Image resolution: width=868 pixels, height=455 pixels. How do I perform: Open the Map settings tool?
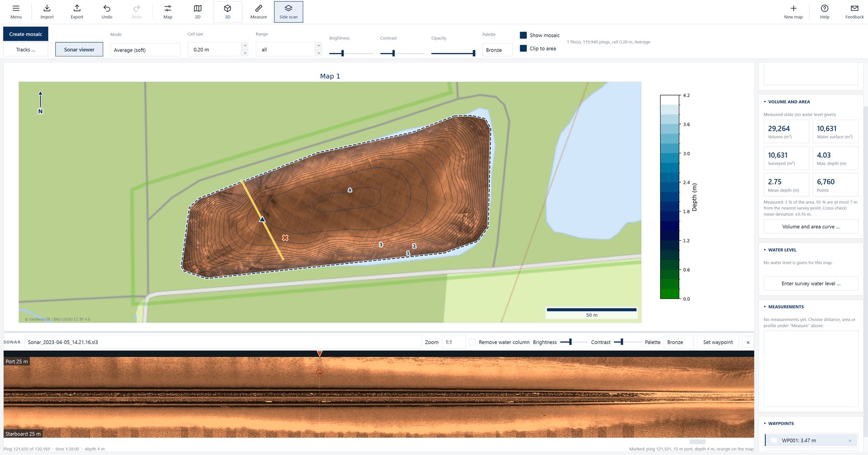pyautogui.click(x=168, y=12)
